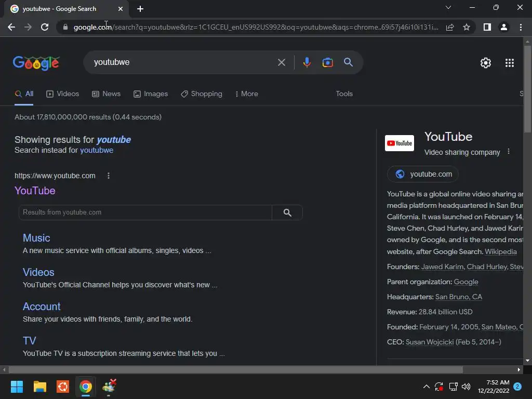Click the YouTube logo in knowledge panel
Screen dimensions: 532x399
tap(400, 143)
